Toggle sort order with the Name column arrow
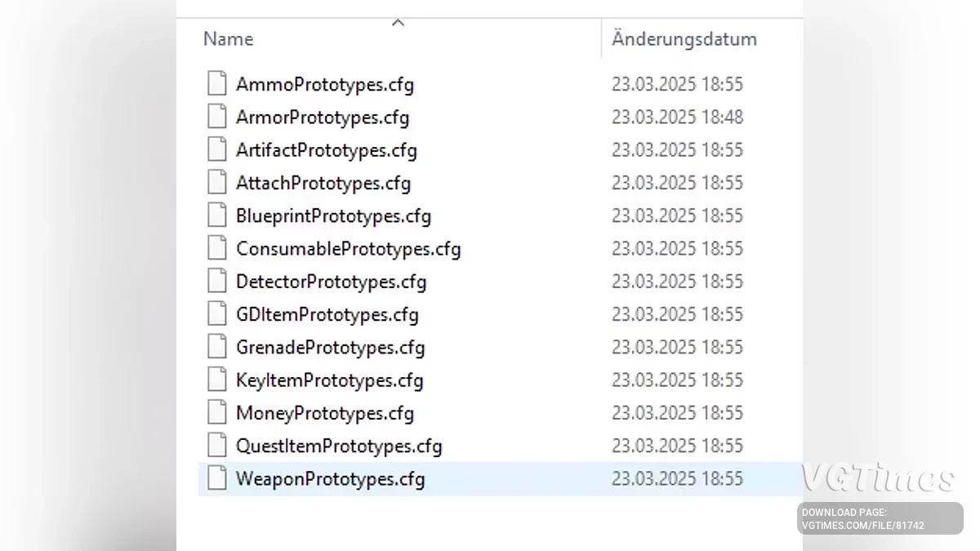 coord(398,22)
